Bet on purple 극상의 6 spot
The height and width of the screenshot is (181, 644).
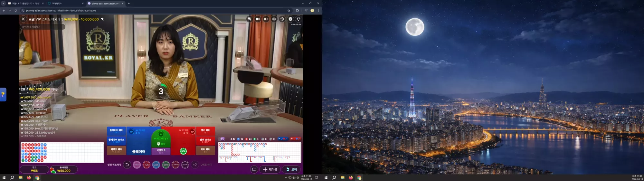point(161,151)
